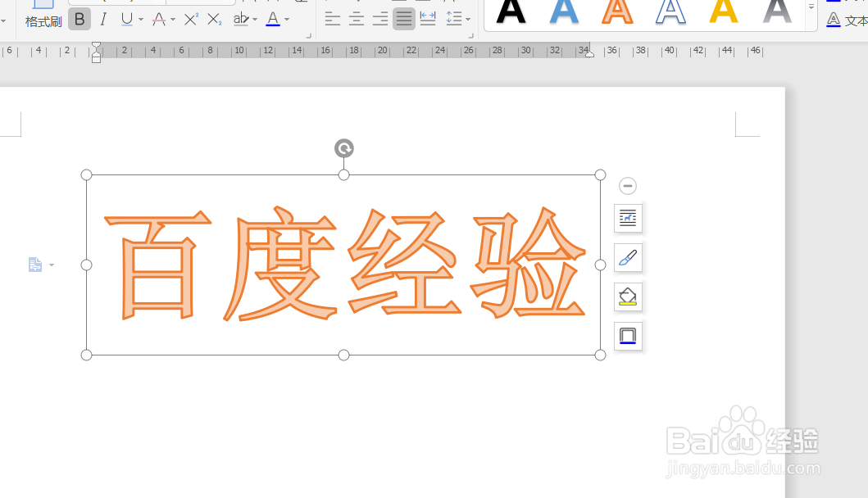This screenshot has width=868, height=498.
Task: Open layout options for text box
Action: pyautogui.click(x=629, y=218)
